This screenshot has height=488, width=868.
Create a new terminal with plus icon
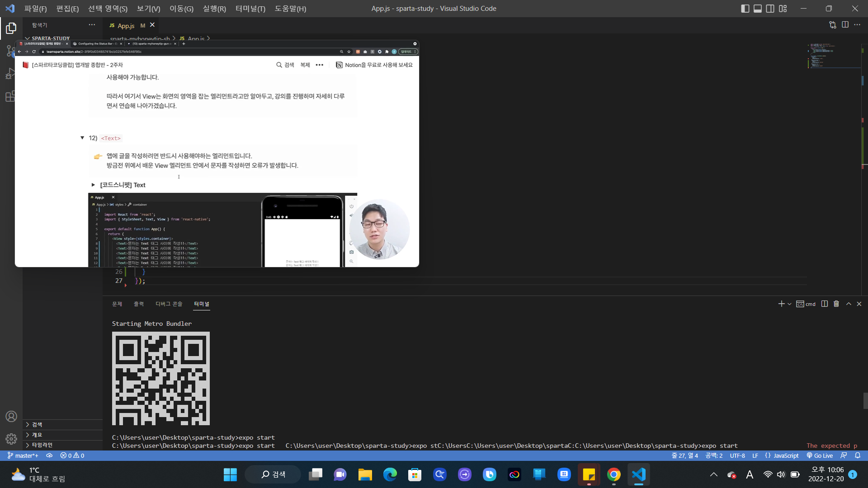(781, 304)
